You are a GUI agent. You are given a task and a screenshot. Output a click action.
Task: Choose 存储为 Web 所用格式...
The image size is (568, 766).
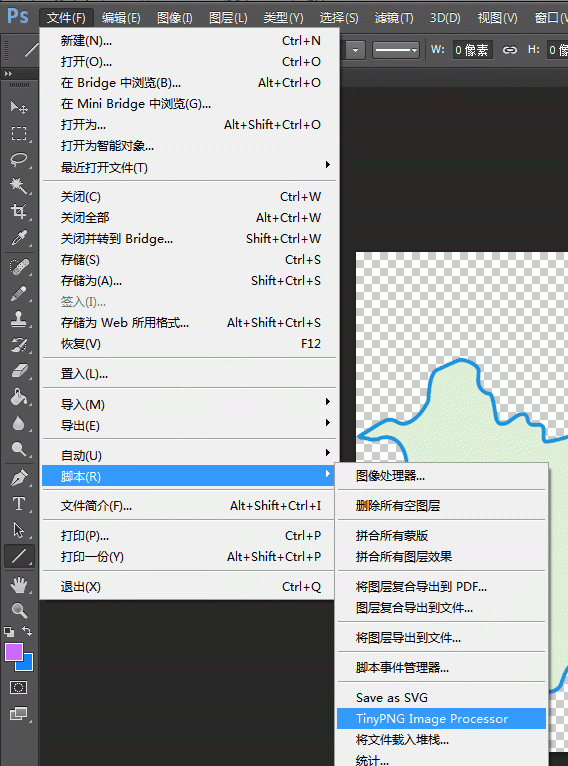(188, 322)
